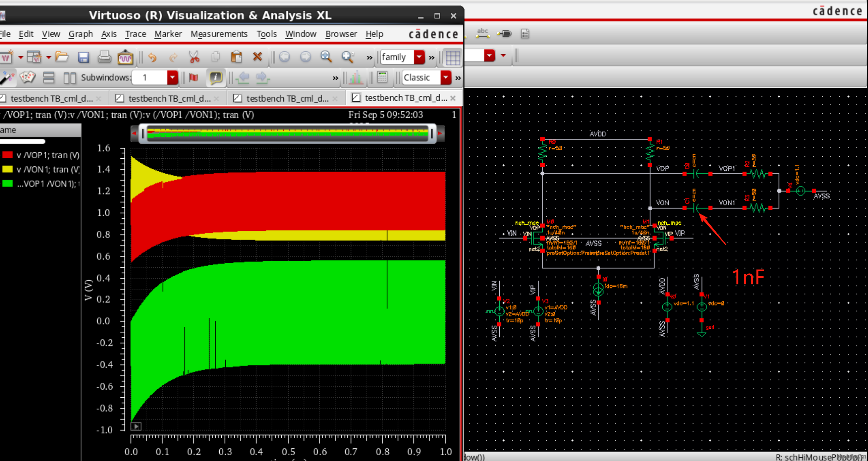
Task: Open the Measurements menu
Action: point(219,34)
